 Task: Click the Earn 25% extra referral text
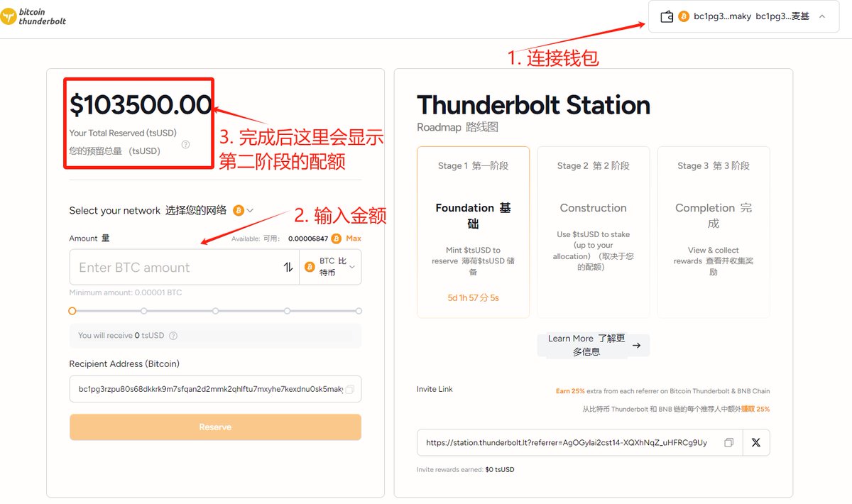point(662,391)
